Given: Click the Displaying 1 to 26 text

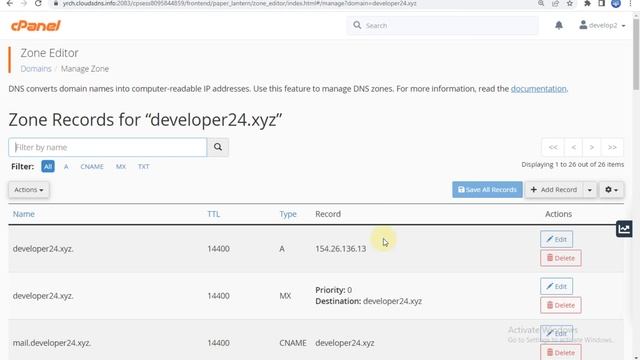Looking at the screenshot, I should tap(572, 164).
